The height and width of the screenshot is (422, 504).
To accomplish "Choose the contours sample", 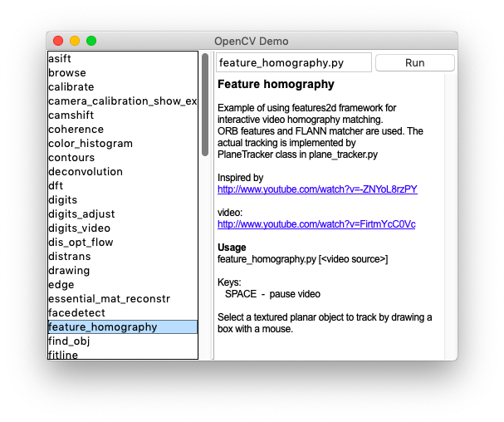I will click(x=123, y=158).
